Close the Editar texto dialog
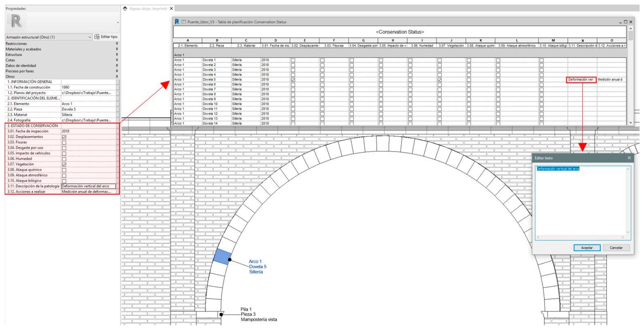 pyautogui.click(x=629, y=158)
